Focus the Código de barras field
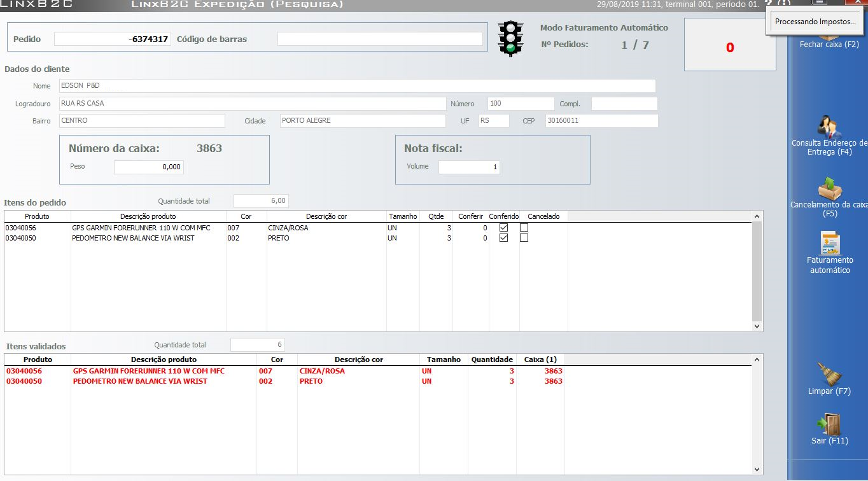868x481 pixels. click(x=380, y=39)
